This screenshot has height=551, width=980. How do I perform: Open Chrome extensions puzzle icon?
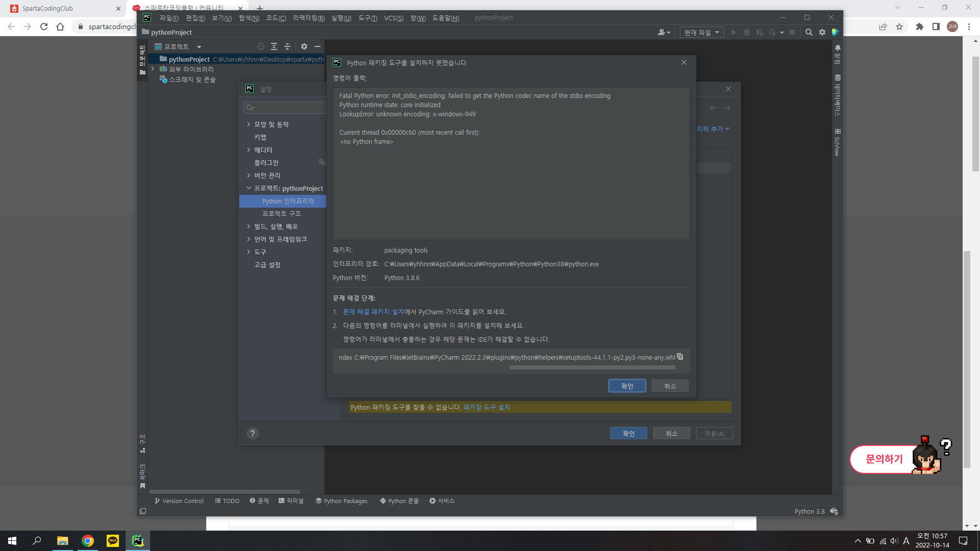pyautogui.click(x=920, y=27)
